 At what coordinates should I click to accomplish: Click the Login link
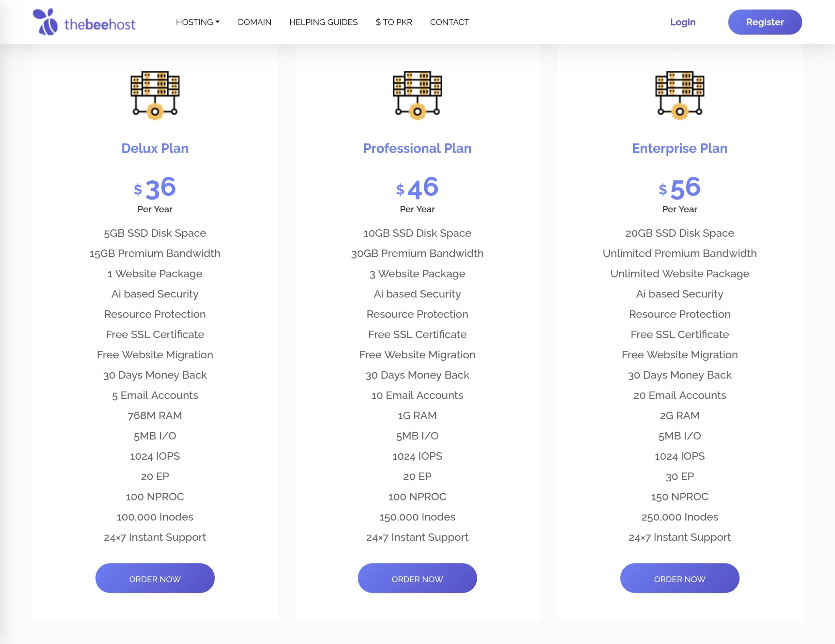[682, 22]
